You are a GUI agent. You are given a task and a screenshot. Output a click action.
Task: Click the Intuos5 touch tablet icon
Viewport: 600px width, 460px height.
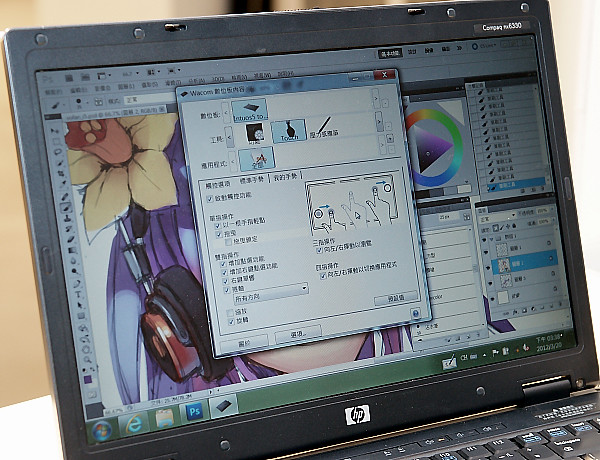(249, 109)
